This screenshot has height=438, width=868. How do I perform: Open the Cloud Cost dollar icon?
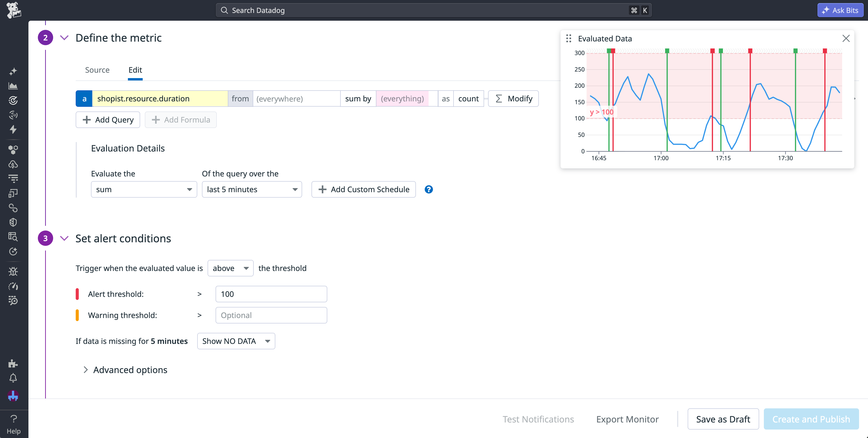13,164
